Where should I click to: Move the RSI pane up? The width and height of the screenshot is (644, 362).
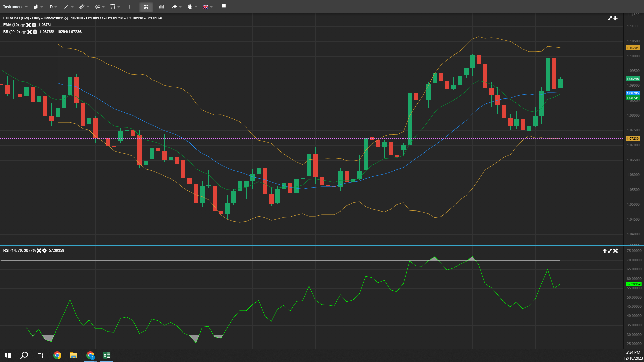point(605,251)
